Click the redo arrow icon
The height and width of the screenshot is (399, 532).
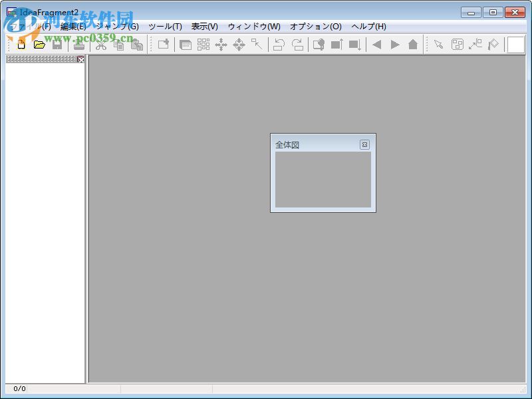tap(297, 45)
